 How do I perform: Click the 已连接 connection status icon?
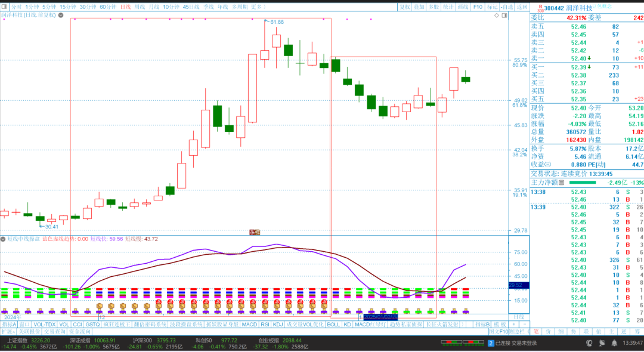491,343
